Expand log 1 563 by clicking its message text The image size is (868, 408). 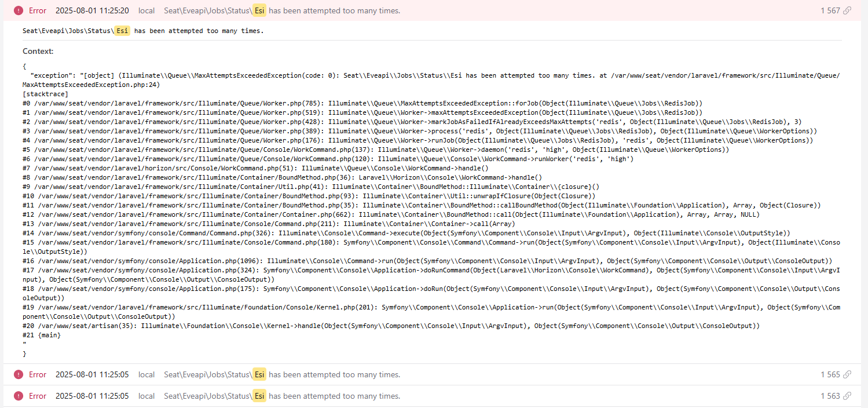coord(334,396)
